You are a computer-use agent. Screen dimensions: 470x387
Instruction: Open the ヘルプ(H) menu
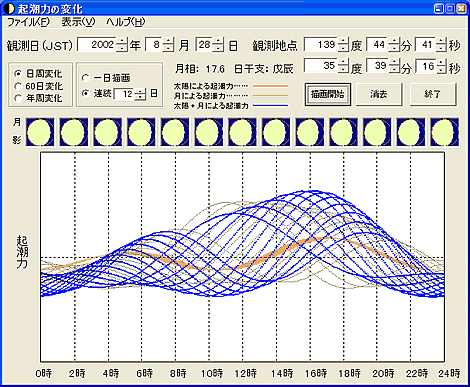point(126,22)
